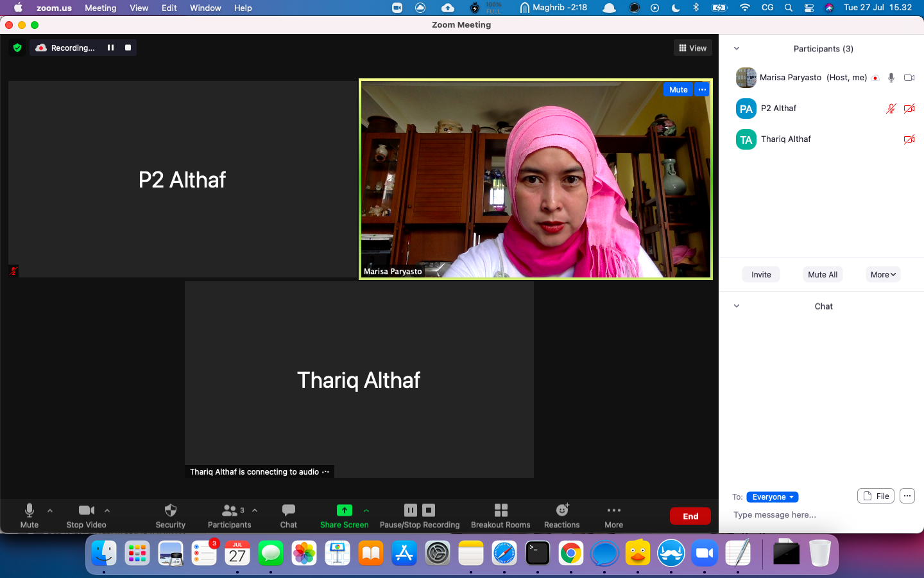
Task: Pause recording in top recording indicator
Action: (110, 48)
